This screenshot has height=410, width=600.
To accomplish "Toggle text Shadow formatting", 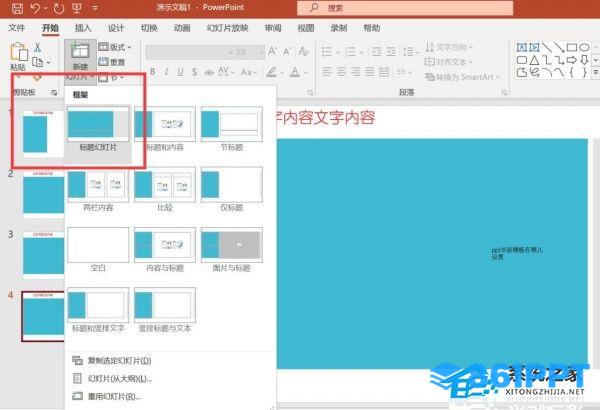I will pyautogui.click(x=194, y=72).
